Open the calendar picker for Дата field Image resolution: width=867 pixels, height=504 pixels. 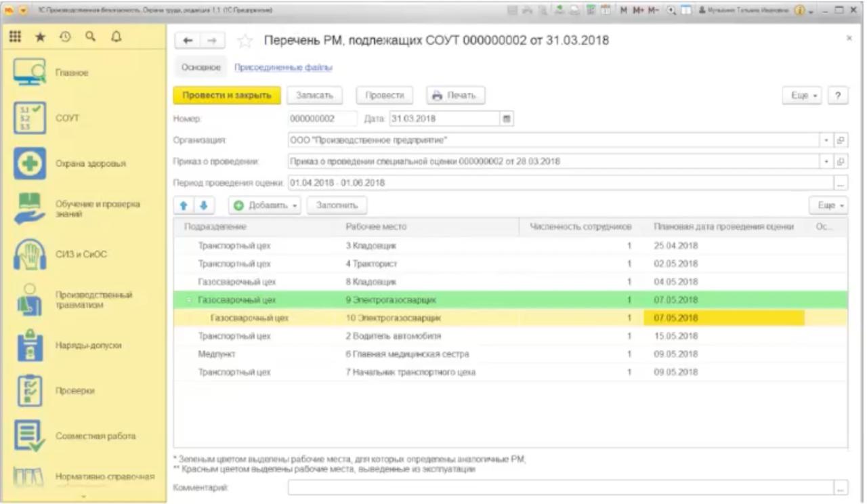(505, 119)
